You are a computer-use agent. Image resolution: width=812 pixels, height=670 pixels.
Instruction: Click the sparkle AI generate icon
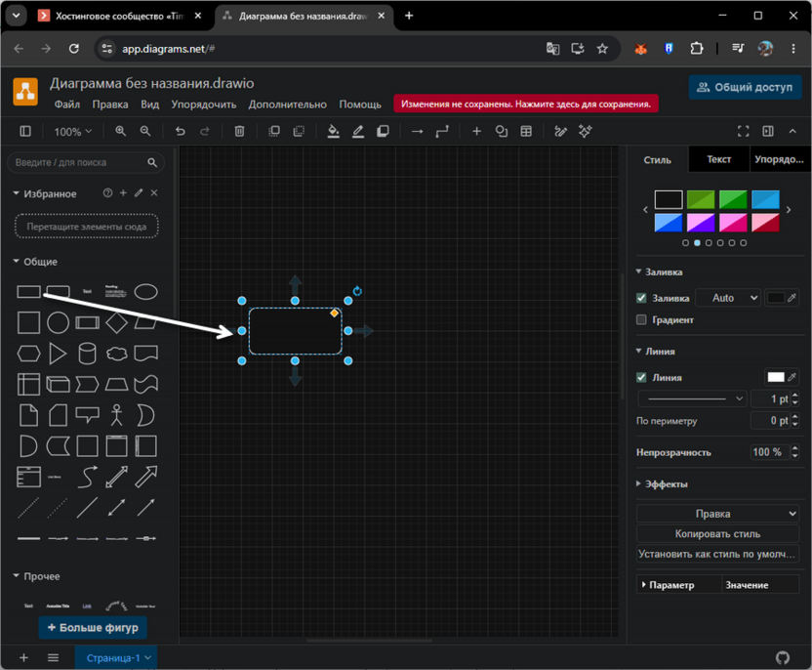586,132
